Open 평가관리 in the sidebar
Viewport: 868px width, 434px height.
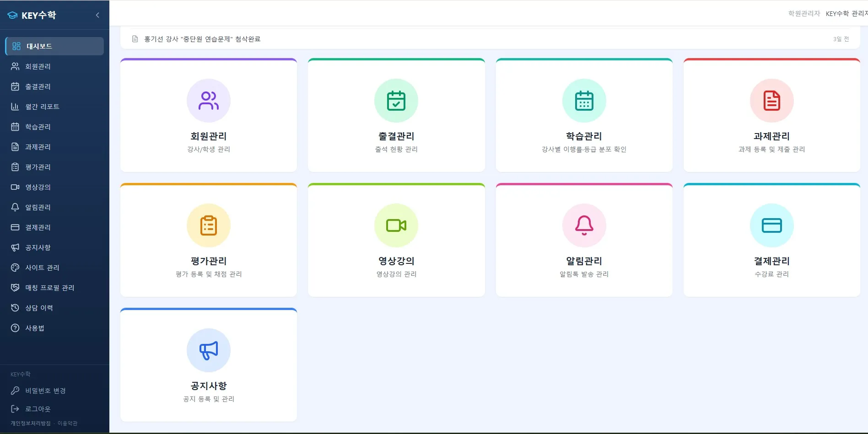click(x=54, y=167)
